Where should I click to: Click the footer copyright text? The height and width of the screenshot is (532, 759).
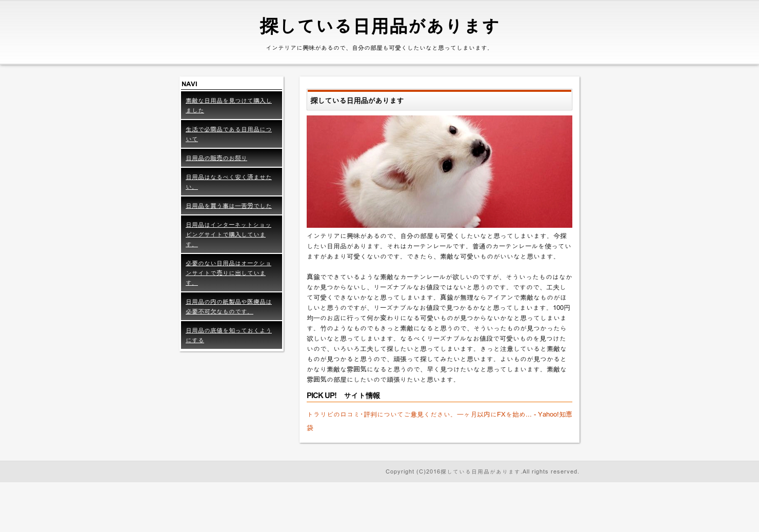point(482,471)
